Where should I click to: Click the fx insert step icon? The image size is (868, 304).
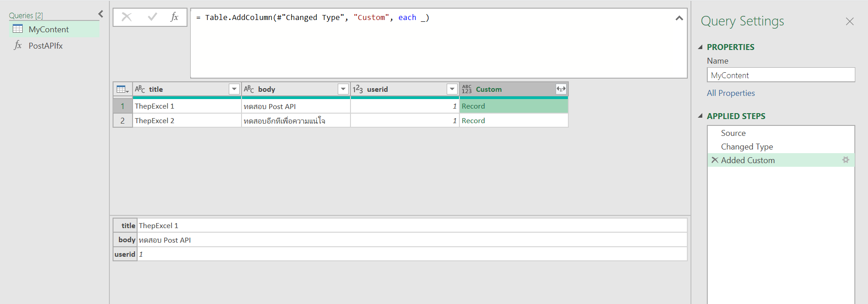click(174, 17)
